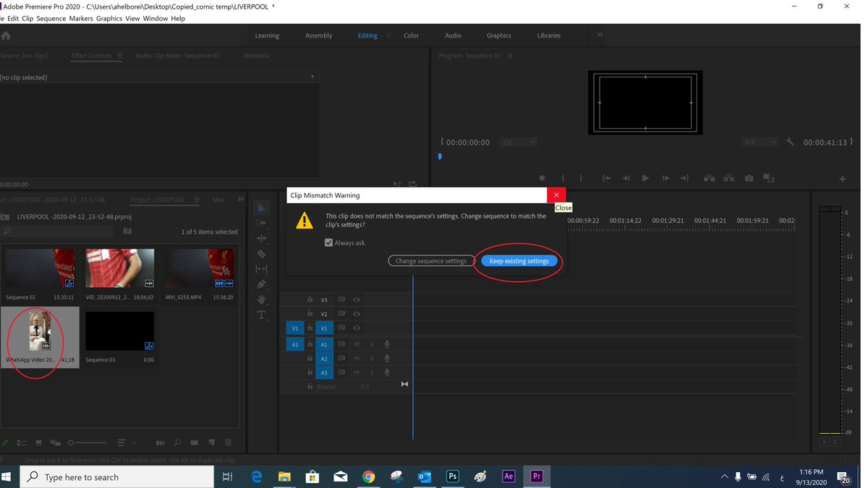Image resolution: width=868 pixels, height=488 pixels.
Task: Select the Pen tool
Action: click(261, 284)
